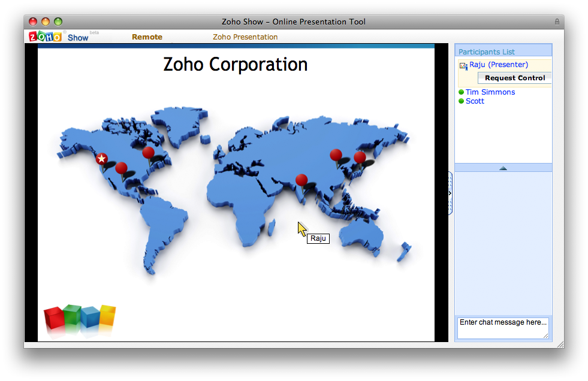Screen dimensions: 588x381
Task: Click the chat box resize handle
Action: point(546,336)
